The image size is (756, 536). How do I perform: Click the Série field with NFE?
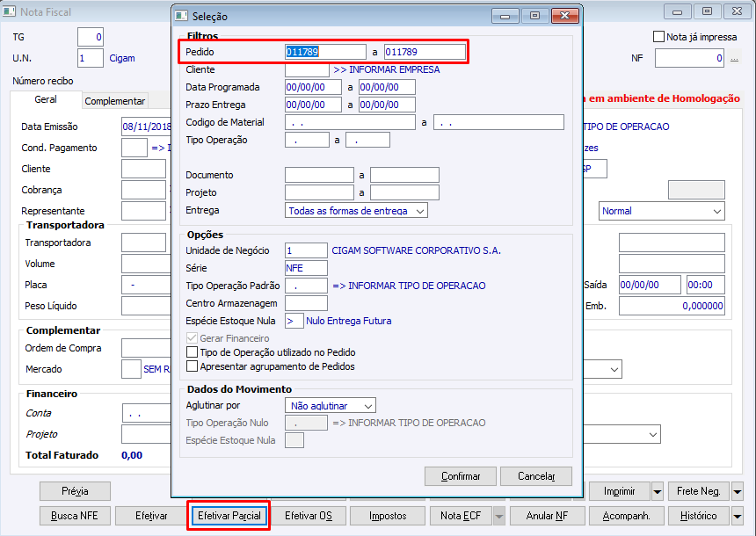coord(306,268)
